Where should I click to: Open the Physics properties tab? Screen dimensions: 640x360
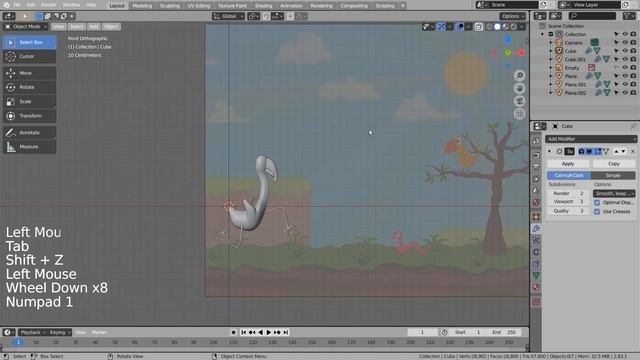click(536, 252)
